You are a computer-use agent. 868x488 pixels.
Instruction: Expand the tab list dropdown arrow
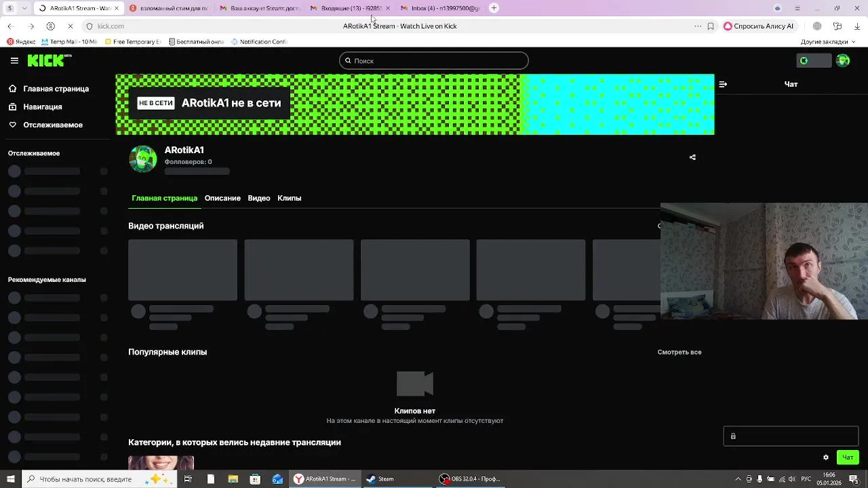point(25,8)
